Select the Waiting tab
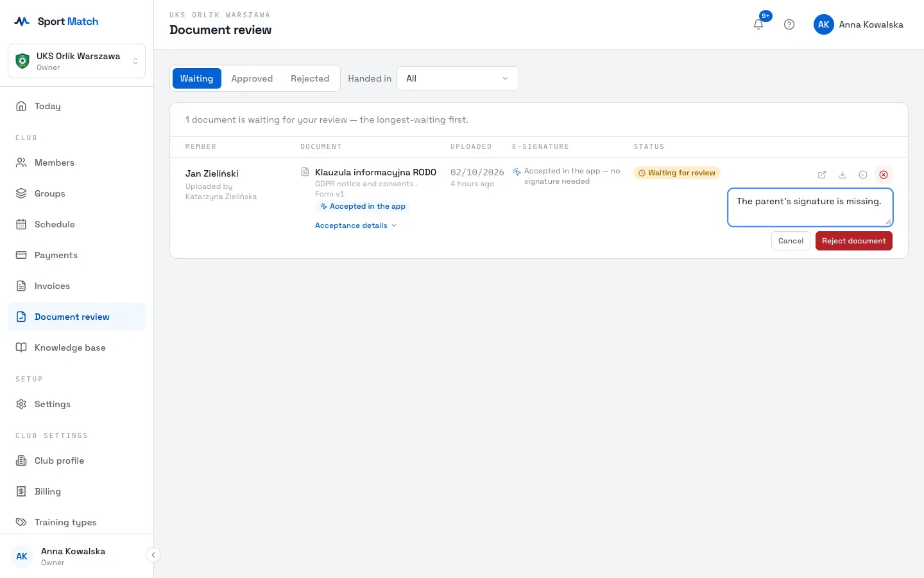924x578 pixels. [x=196, y=78]
